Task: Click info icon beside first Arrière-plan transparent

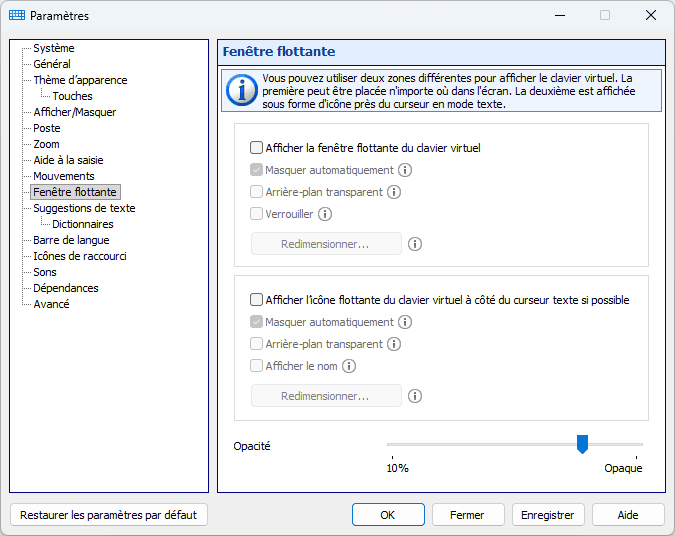Action: tap(394, 192)
